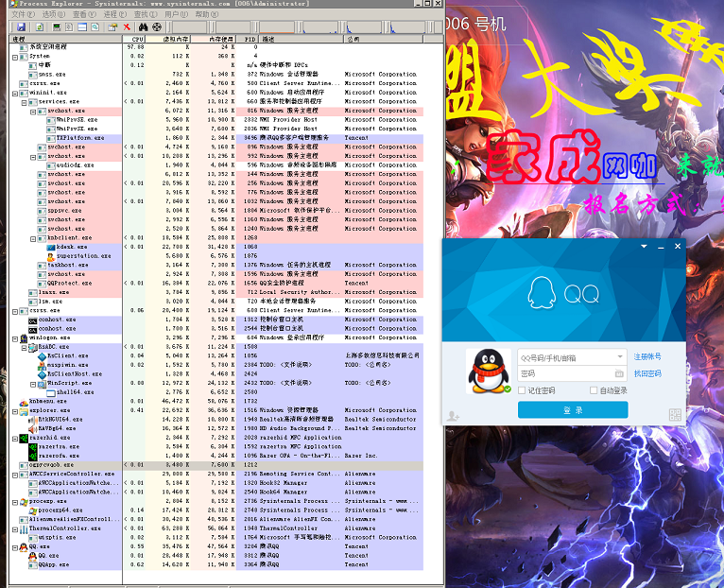The width and height of the screenshot is (724, 588).
Task: Collapse the wininit.exe tree node
Action: pos(15,94)
